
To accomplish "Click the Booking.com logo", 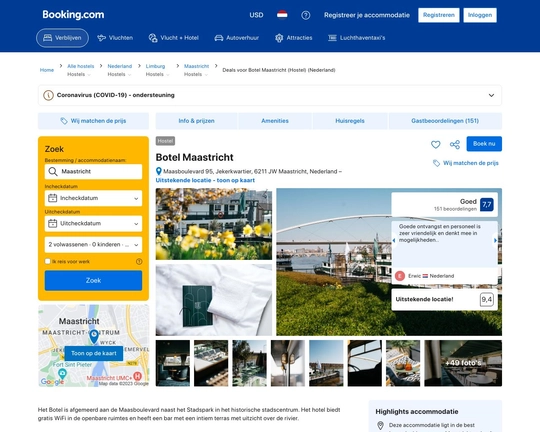I will (73, 15).
